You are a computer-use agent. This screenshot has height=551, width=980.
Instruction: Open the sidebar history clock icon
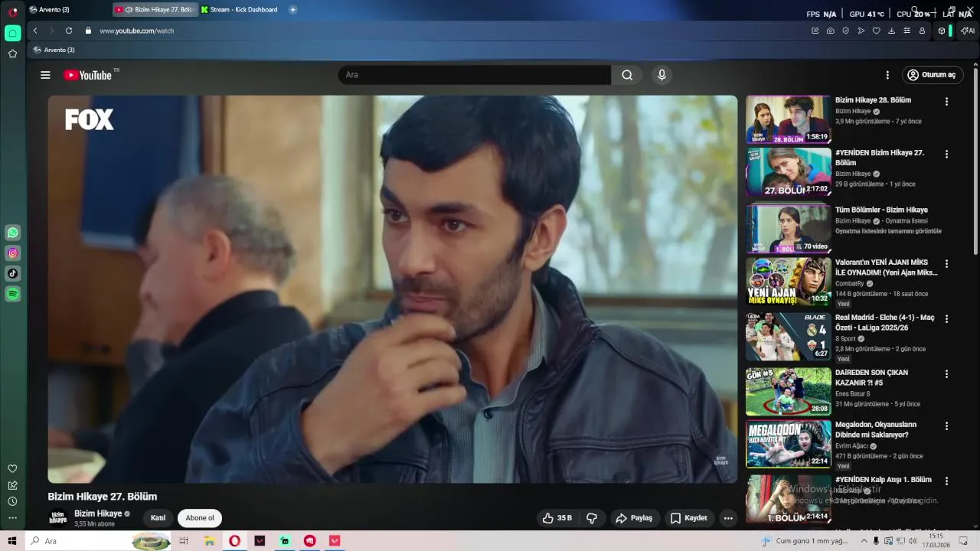pos(13,501)
